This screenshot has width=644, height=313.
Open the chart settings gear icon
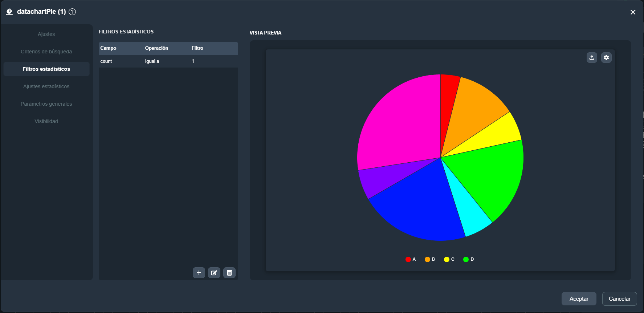[x=606, y=58]
